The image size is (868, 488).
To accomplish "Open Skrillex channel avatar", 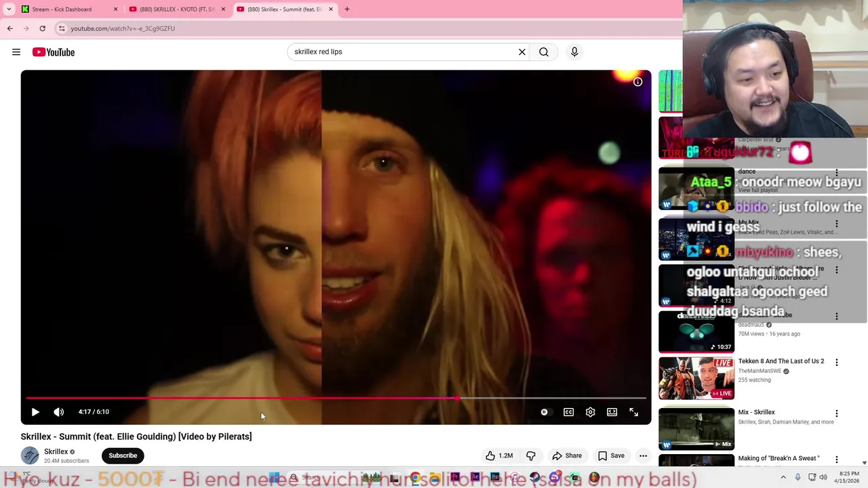I will (30, 455).
